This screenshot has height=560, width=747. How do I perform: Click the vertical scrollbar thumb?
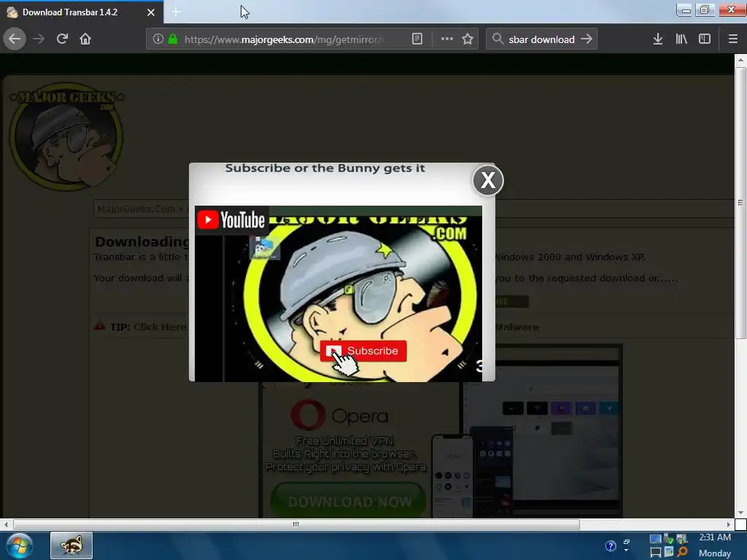click(740, 203)
